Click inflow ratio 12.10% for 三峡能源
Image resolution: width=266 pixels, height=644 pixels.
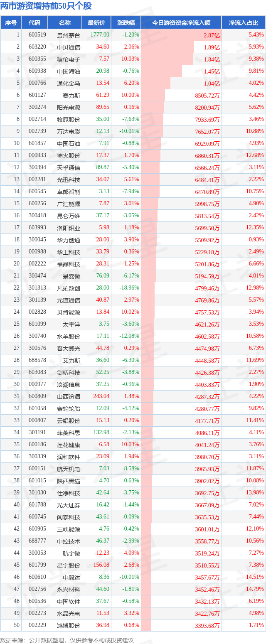click(255, 529)
